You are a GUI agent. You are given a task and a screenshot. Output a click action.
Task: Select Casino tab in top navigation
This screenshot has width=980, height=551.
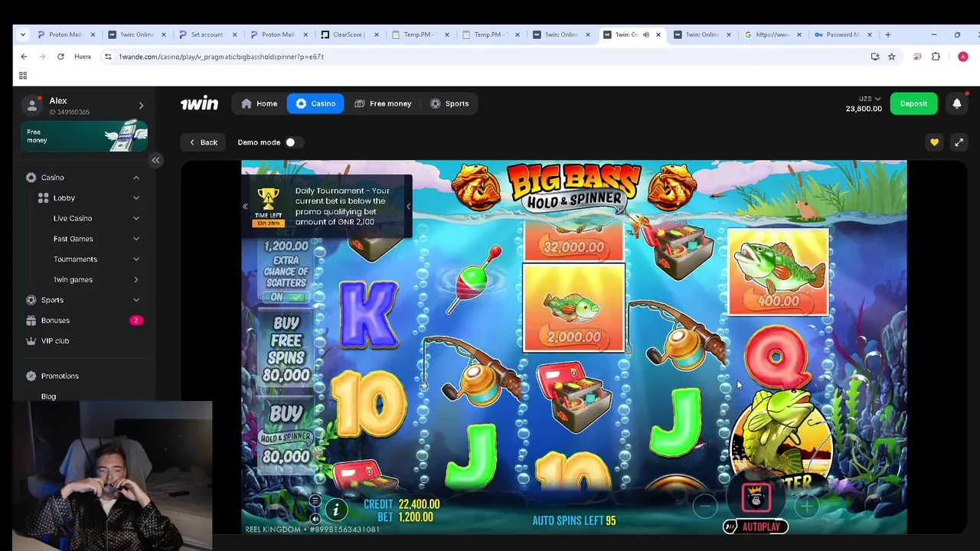pos(315,103)
